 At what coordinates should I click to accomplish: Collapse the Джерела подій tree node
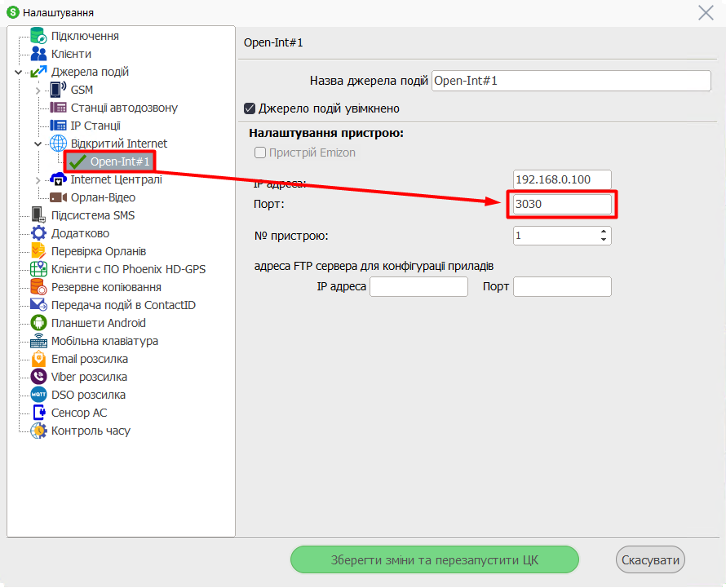click(19, 73)
